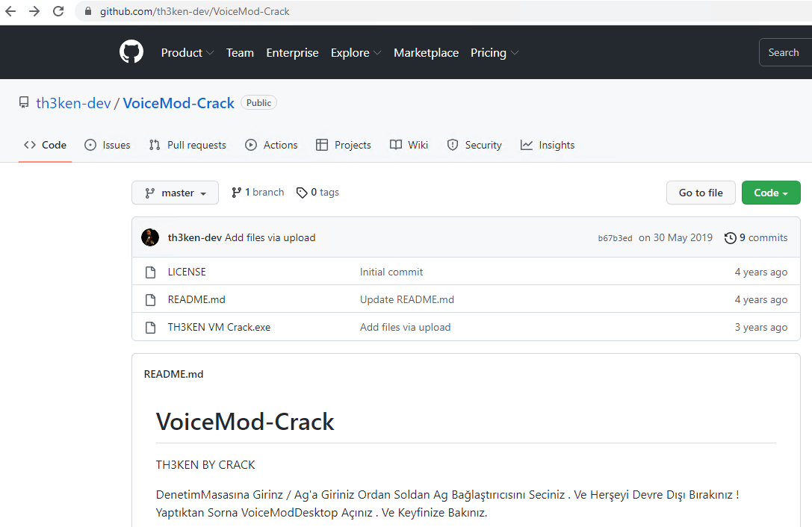Viewport: 812px width, 527px height.
Task: Click the tag icon next to 0 tags
Action: pyautogui.click(x=301, y=193)
